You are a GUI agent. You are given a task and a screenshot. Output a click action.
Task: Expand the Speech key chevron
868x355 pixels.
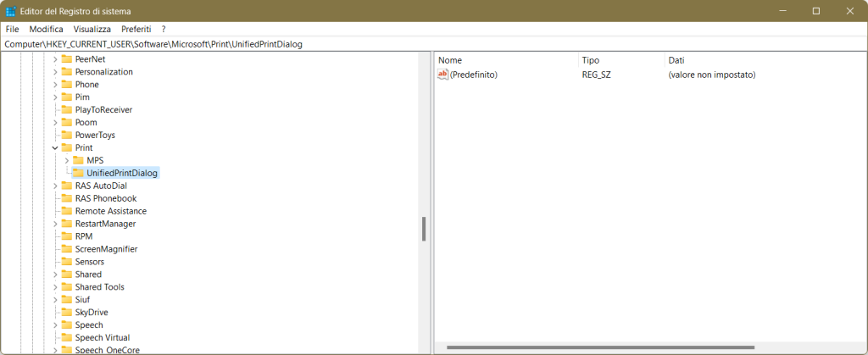click(55, 325)
